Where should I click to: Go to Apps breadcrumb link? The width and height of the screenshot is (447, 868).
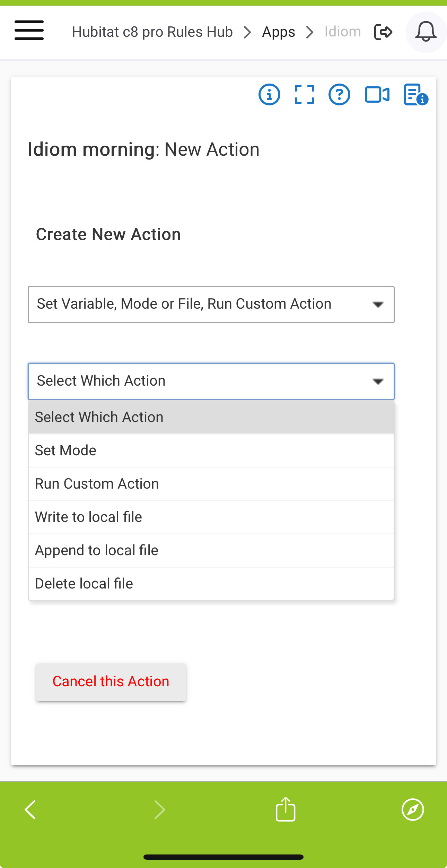(279, 32)
